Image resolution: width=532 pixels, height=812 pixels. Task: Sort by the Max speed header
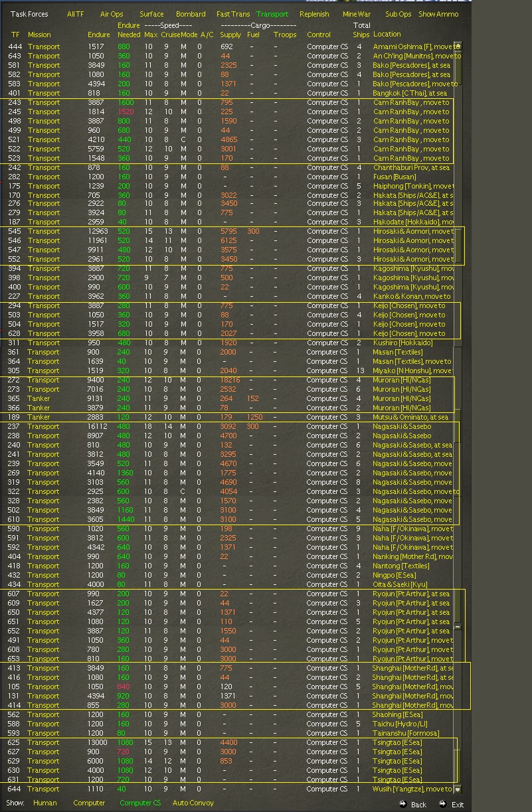coord(151,35)
